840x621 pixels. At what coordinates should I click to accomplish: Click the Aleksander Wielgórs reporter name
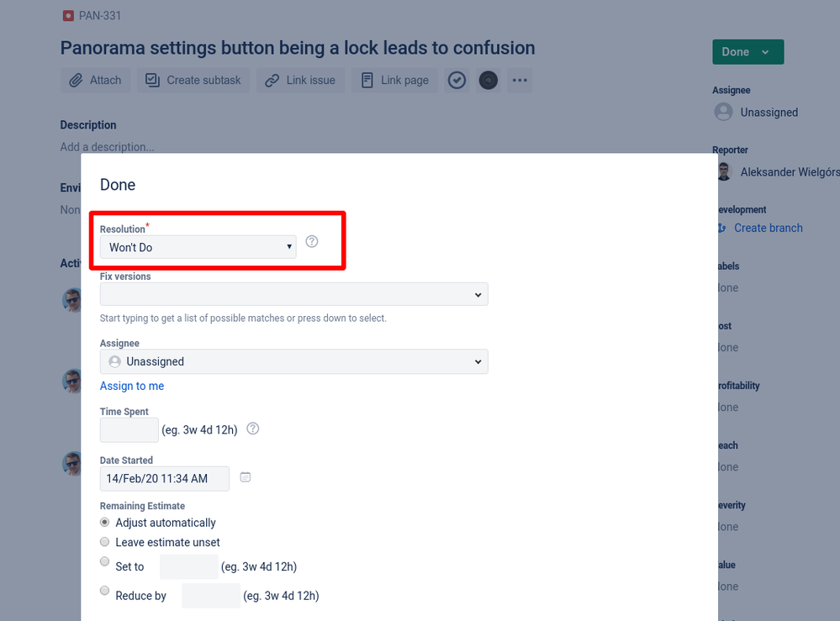click(x=790, y=171)
